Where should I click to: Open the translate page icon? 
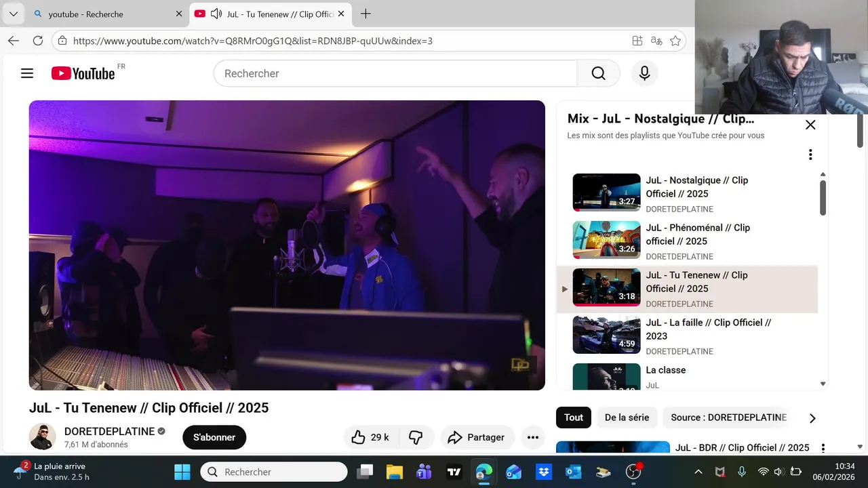(x=656, y=41)
